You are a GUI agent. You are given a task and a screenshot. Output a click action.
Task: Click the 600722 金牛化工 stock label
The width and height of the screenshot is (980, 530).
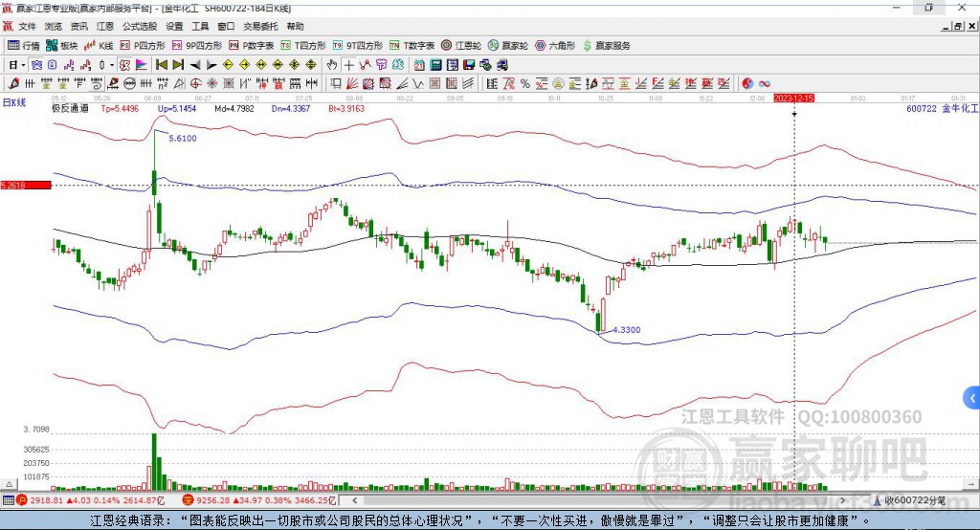point(942,108)
